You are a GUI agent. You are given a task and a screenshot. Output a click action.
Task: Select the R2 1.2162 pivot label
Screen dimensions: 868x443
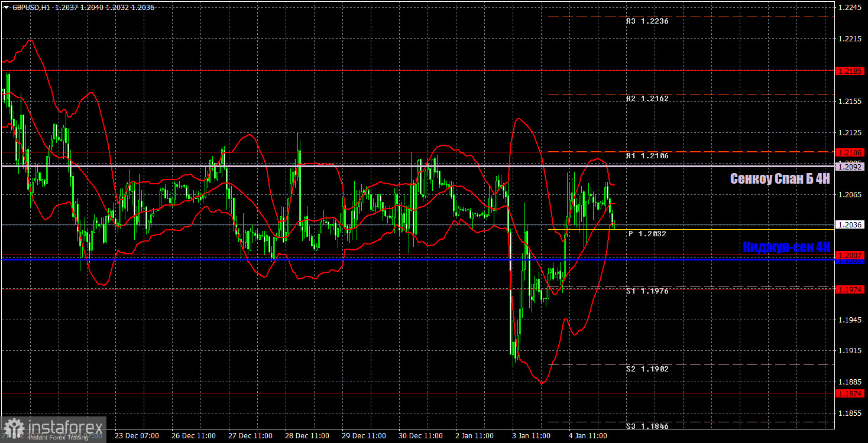pos(647,99)
